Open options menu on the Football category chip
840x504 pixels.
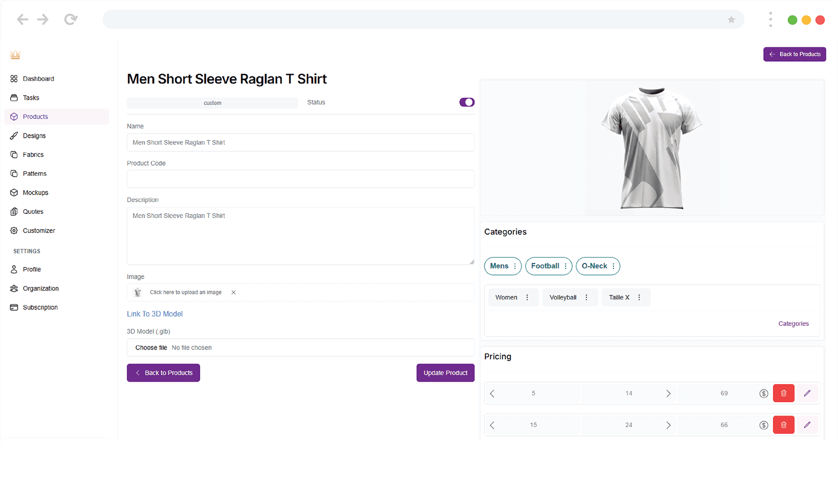(566, 266)
